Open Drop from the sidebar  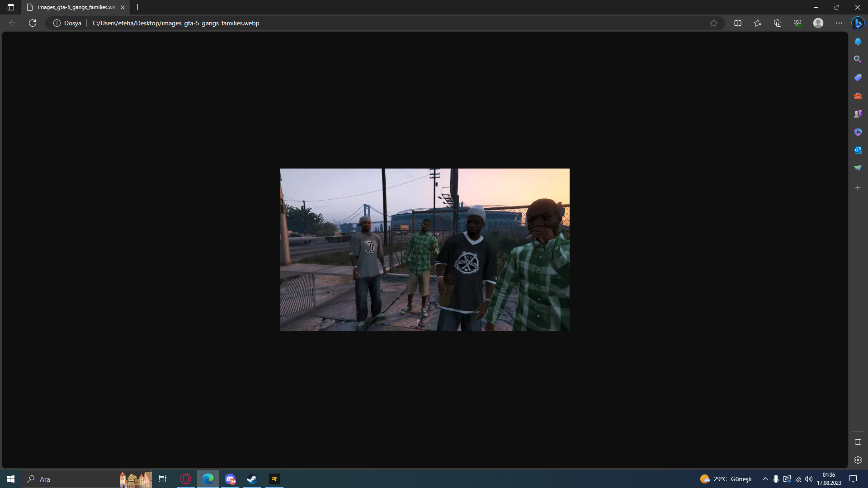click(858, 168)
